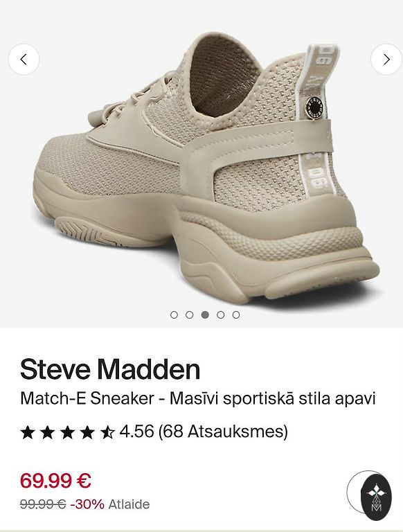Screen dimensions: 403x532
Task: Open the 68 Atsauksmes reviews link
Action: click(223, 432)
